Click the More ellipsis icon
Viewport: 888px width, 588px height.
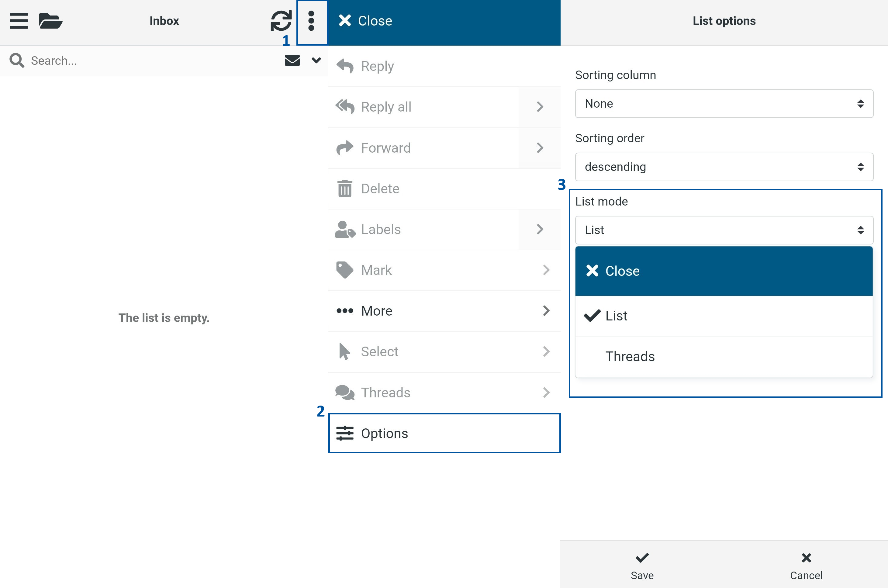tap(345, 311)
